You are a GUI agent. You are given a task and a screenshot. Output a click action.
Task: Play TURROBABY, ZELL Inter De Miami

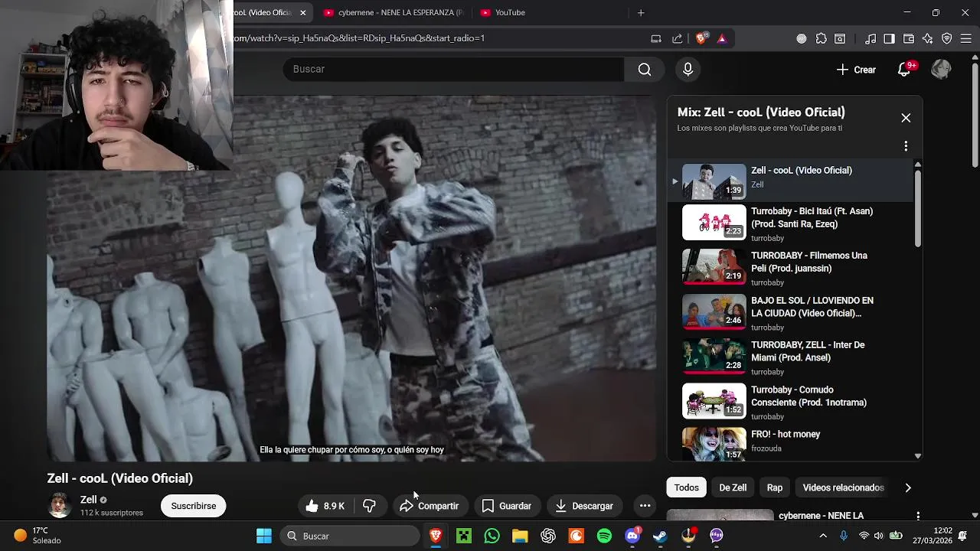791,357
